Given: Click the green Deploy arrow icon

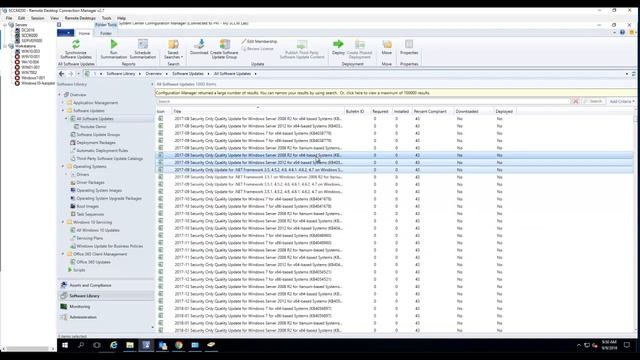Looking at the screenshot, I should pyautogui.click(x=338, y=44).
